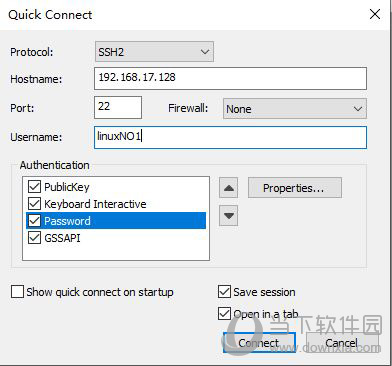Enable Show quick connect on startup
This screenshot has width=392, height=366.
(x=17, y=292)
